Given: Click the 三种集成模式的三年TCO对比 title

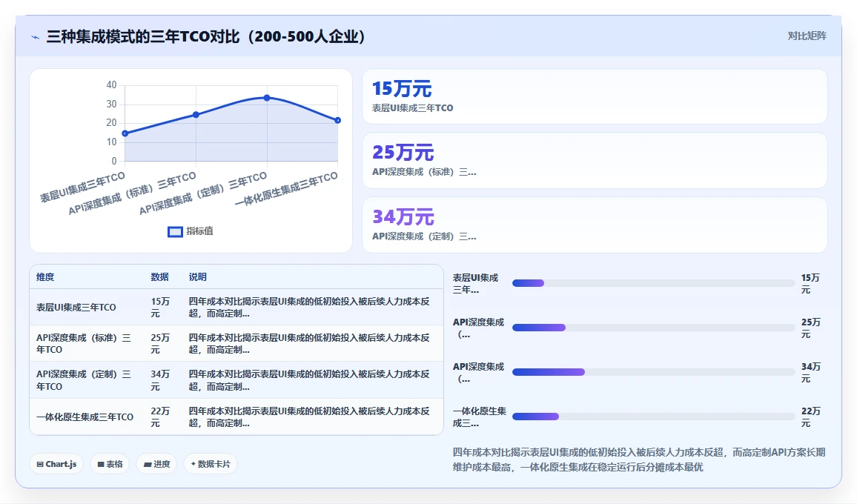Looking at the screenshot, I should click(x=205, y=36).
